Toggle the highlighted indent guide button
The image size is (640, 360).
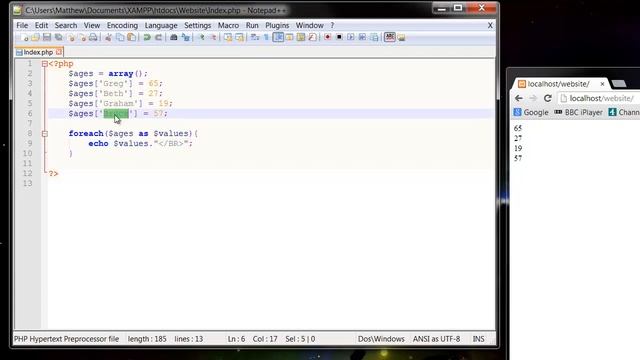click(x=278, y=38)
